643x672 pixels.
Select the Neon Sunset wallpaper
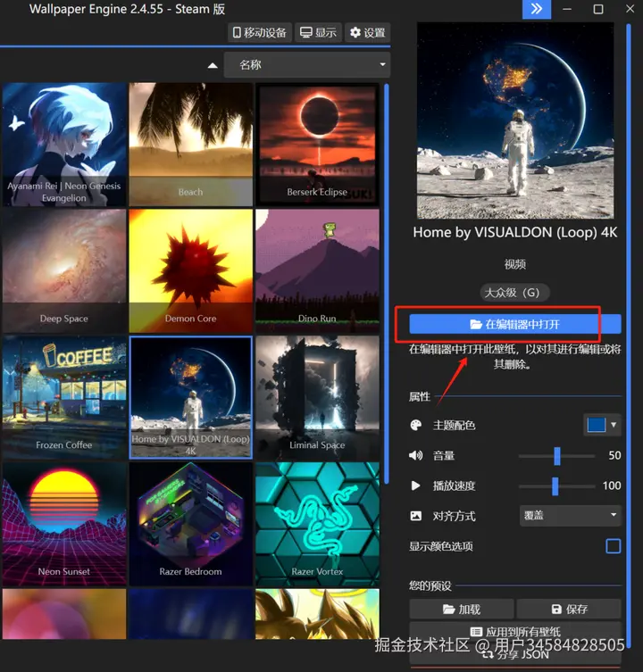tap(64, 524)
